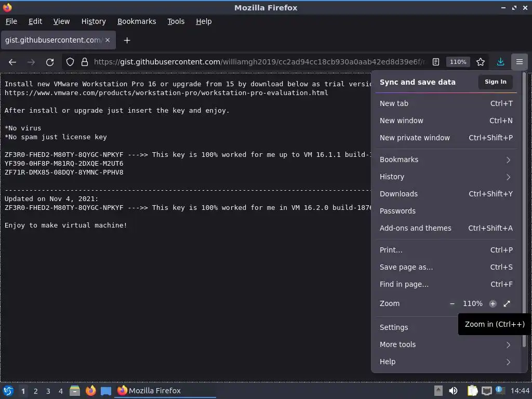Viewport: 532px width, 399px height.
Task: Zoom in with the plus button
Action: tap(493, 303)
